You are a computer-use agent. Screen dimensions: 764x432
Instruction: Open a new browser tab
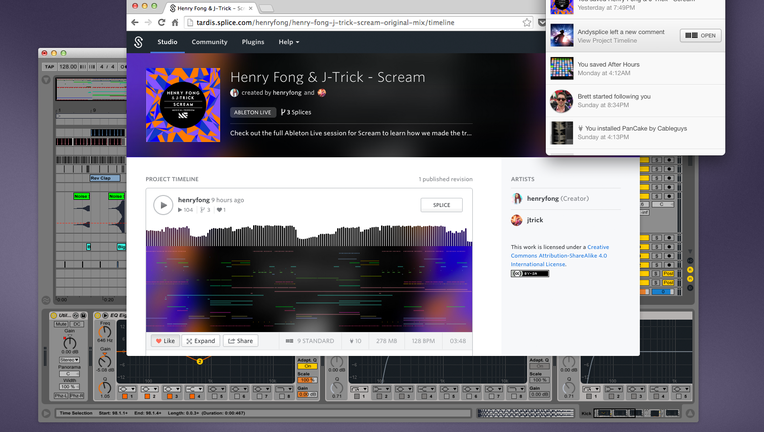tap(266, 8)
